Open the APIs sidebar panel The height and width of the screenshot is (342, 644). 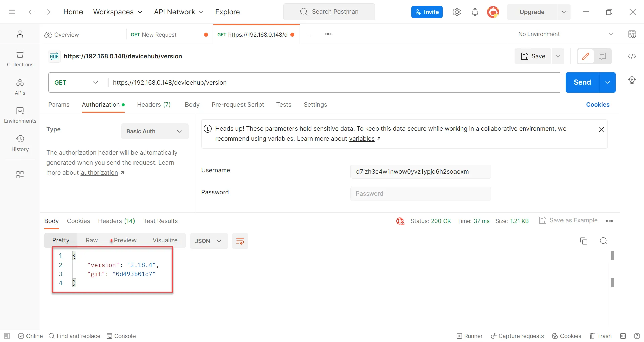[x=20, y=87]
